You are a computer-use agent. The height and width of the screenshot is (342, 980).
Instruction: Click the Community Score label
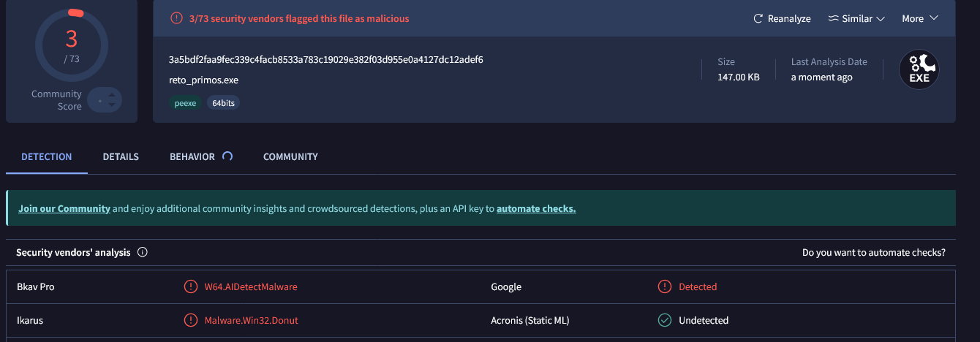coord(56,100)
